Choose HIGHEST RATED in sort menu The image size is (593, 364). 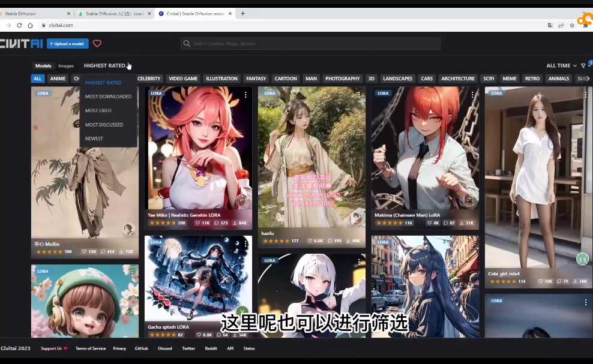[x=103, y=83]
